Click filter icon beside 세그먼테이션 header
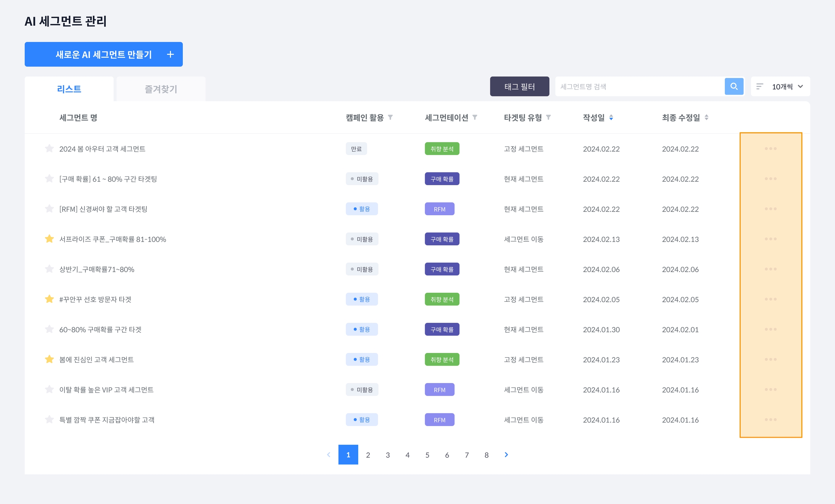 (x=475, y=117)
